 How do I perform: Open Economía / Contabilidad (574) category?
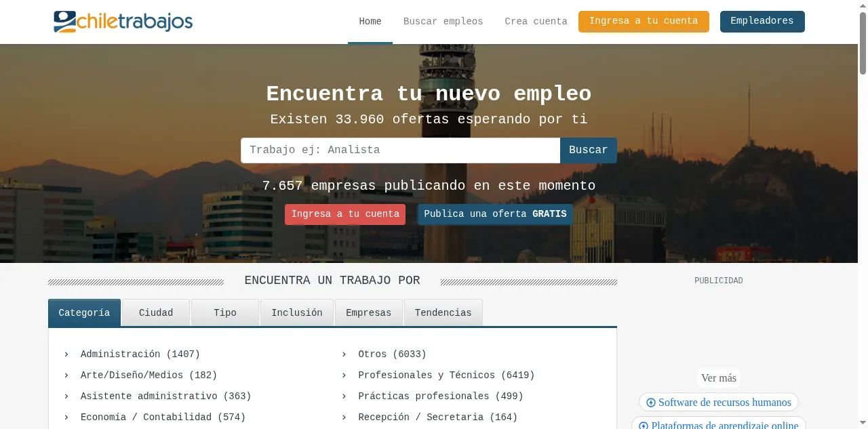click(163, 417)
